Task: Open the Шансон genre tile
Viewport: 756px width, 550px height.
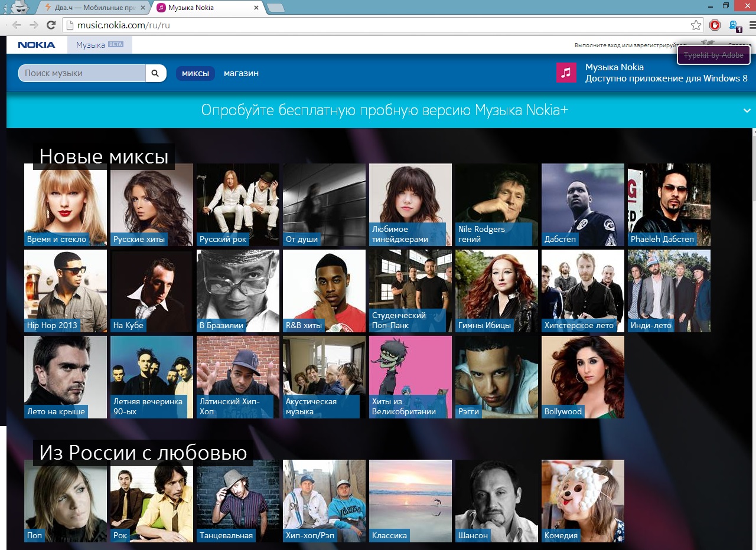Action: pos(497,501)
